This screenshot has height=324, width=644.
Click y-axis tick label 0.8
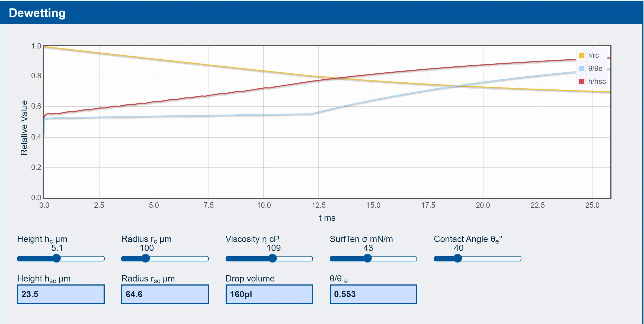click(x=36, y=76)
